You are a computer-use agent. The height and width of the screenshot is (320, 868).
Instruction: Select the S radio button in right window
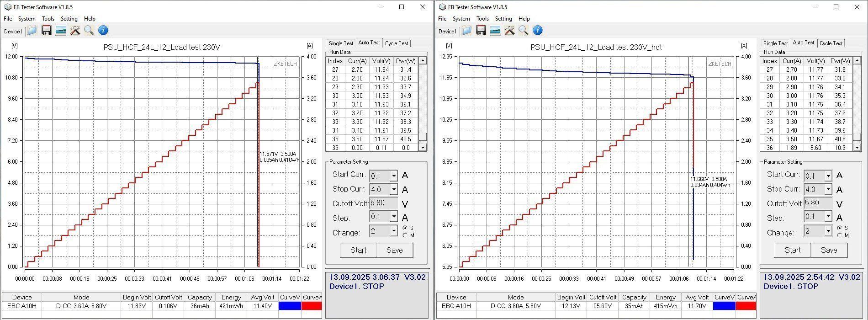coord(840,228)
